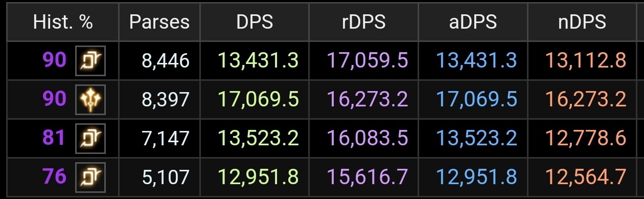This screenshot has width=644, height=199.
Task: Select the 13,523.2 aDPS value
Action: (x=476, y=138)
